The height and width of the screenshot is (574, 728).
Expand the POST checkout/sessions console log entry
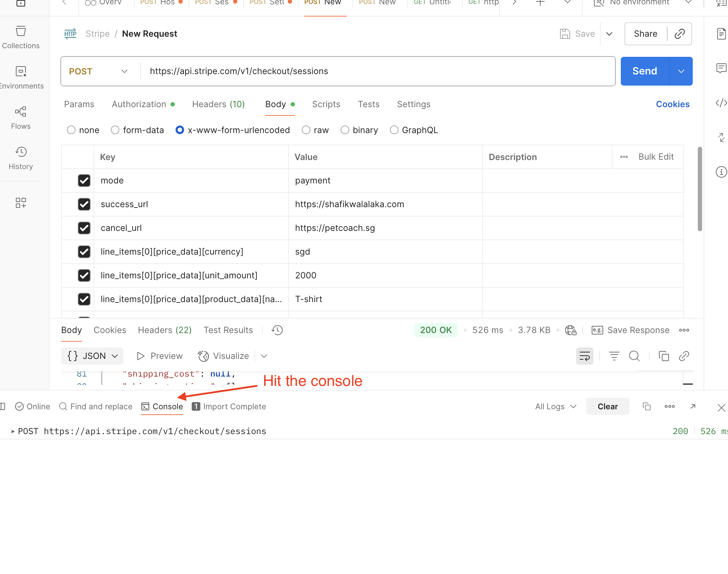click(x=13, y=431)
